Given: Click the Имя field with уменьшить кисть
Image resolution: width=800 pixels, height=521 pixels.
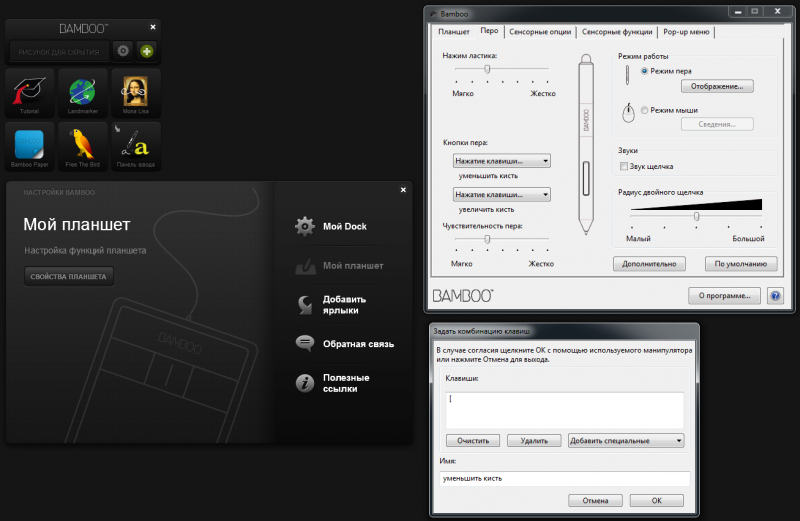Looking at the screenshot, I should coord(564,479).
